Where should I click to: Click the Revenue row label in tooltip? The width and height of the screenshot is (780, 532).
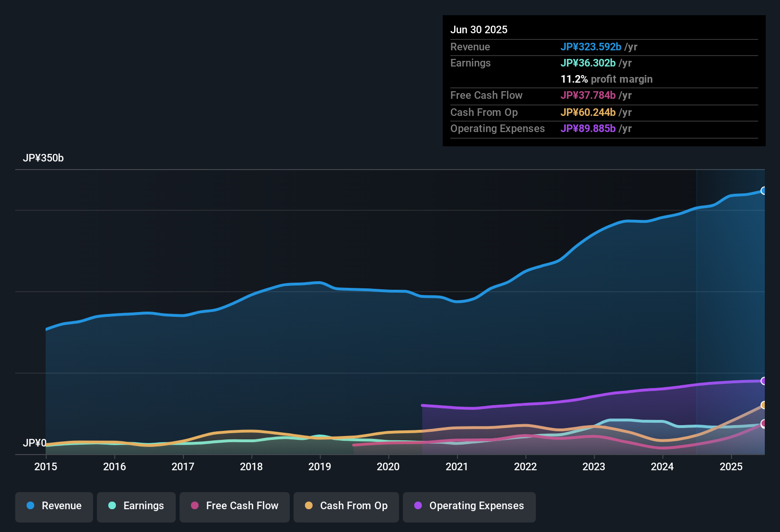[x=470, y=47]
